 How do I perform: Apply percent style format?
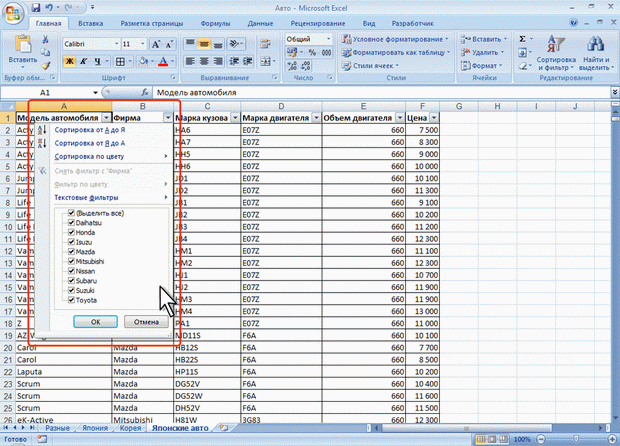312,52
